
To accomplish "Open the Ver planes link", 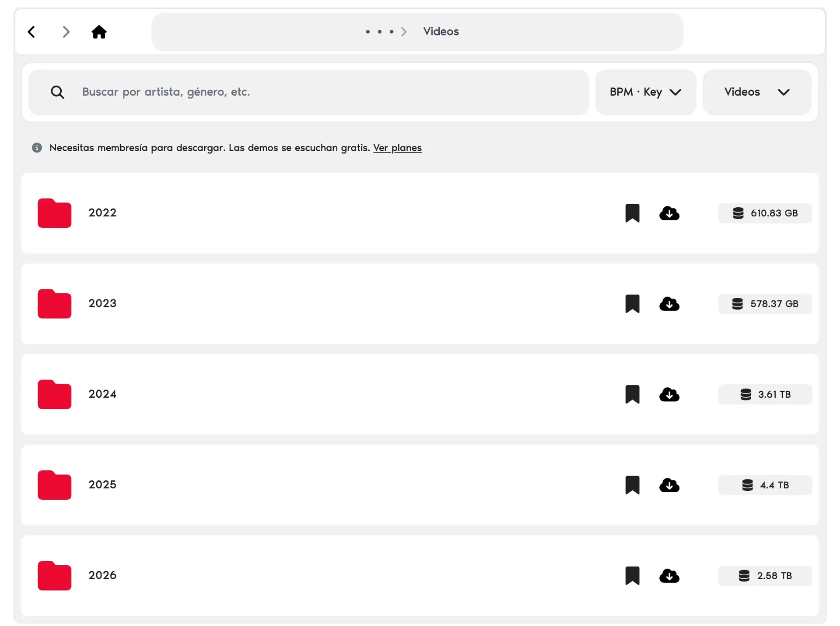I will (397, 148).
